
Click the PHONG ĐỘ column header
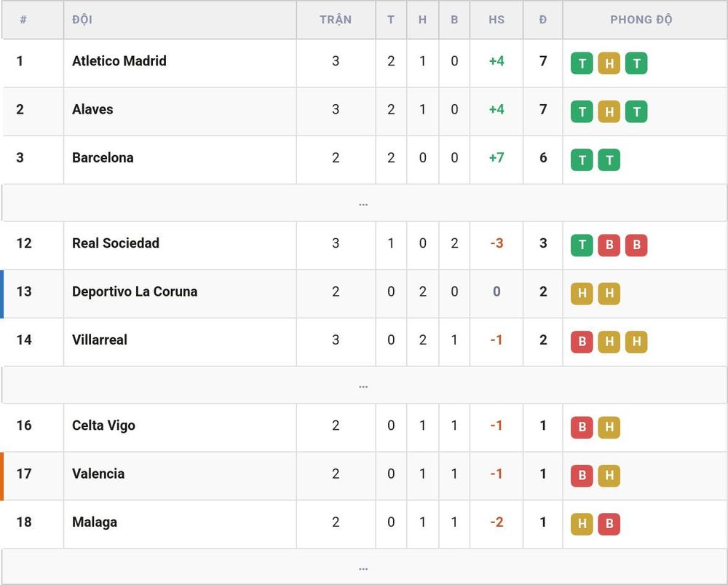641,20
